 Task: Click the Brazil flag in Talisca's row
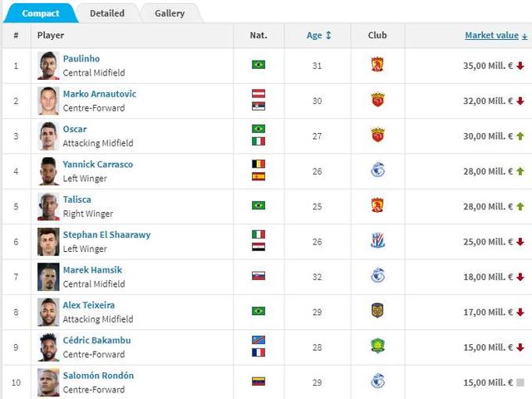pos(259,205)
